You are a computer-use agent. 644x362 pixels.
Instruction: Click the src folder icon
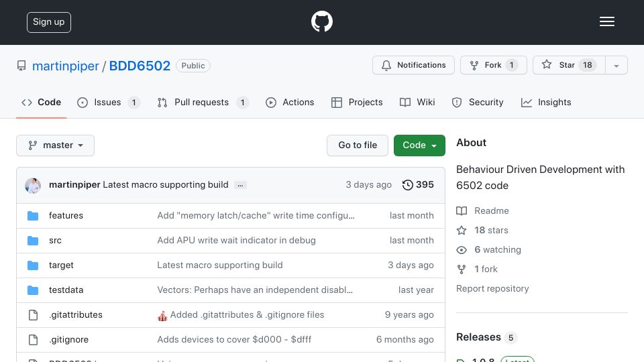click(x=33, y=241)
